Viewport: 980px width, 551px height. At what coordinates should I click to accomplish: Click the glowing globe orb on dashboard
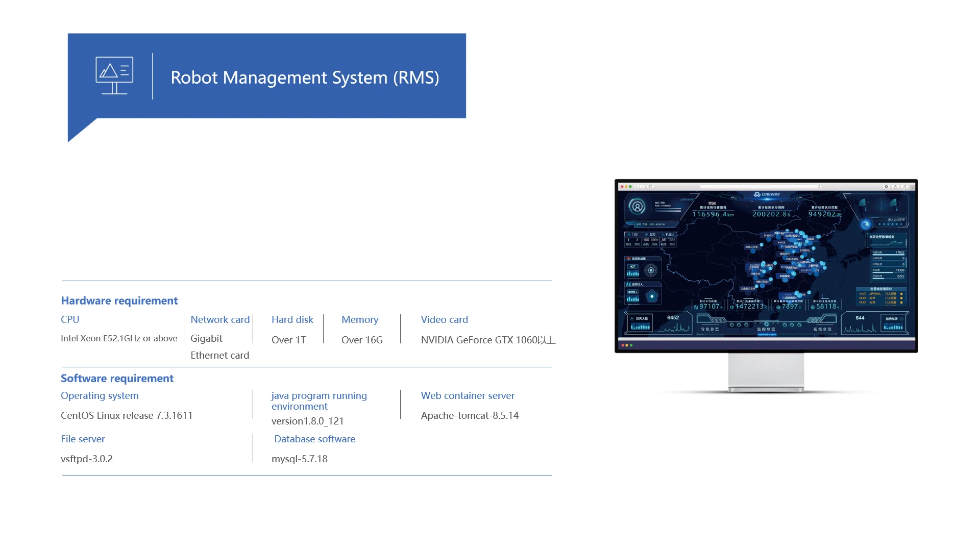(x=866, y=224)
